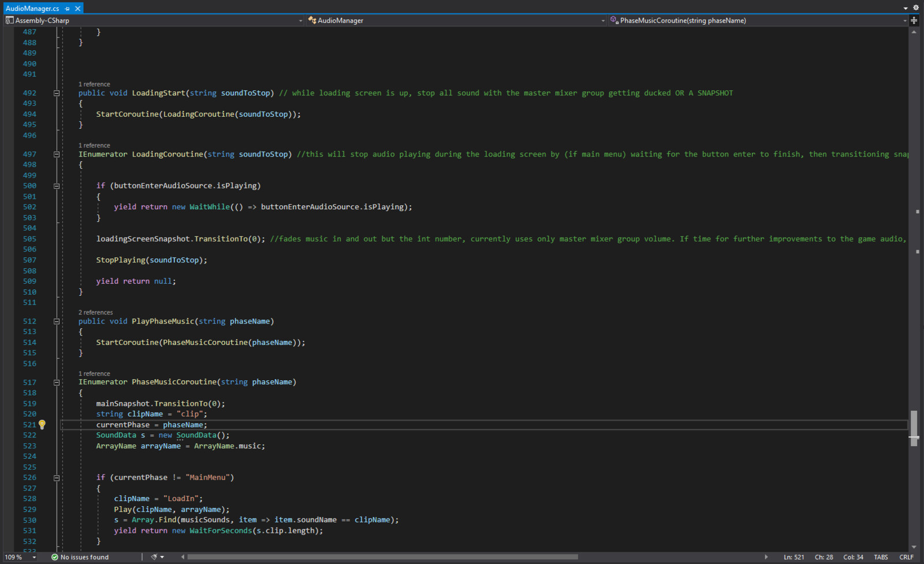Click the 'Ch: 28' status indicator
The image size is (924, 564).
pyautogui.click(x=824, y=557)
